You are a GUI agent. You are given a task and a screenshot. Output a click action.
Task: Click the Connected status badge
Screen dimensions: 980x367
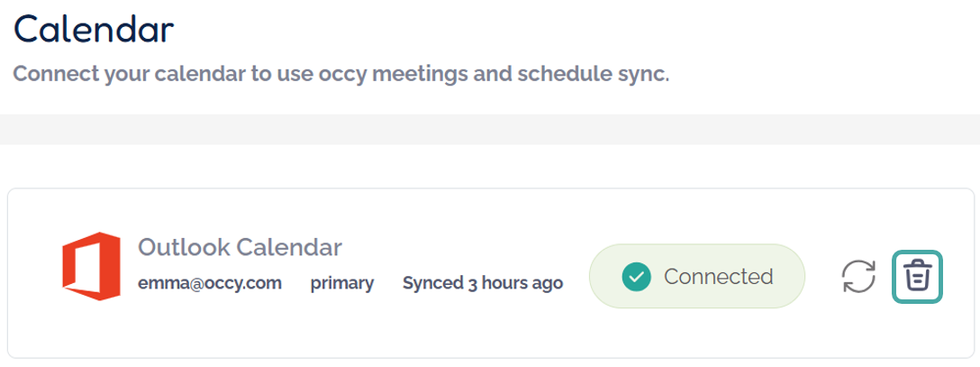[695, 277]
